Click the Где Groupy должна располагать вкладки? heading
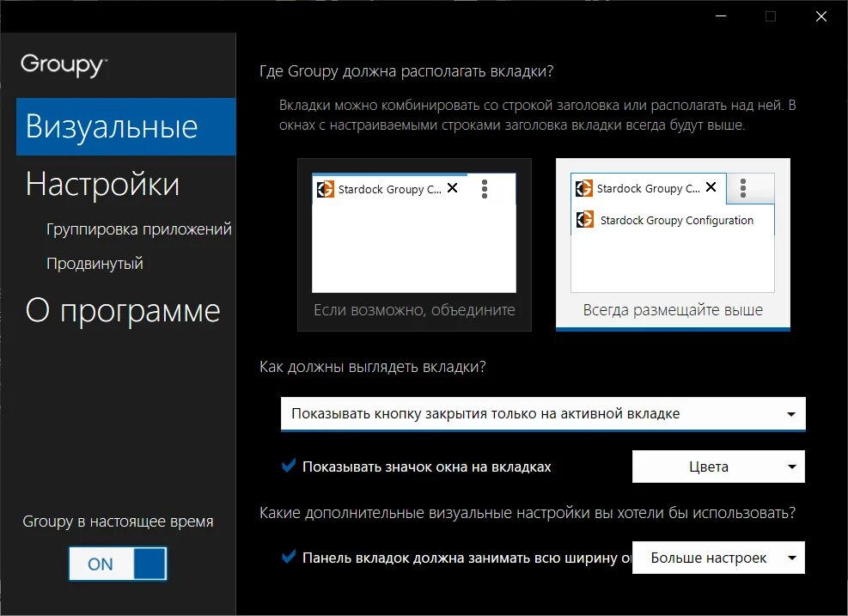 coord(406,71)
